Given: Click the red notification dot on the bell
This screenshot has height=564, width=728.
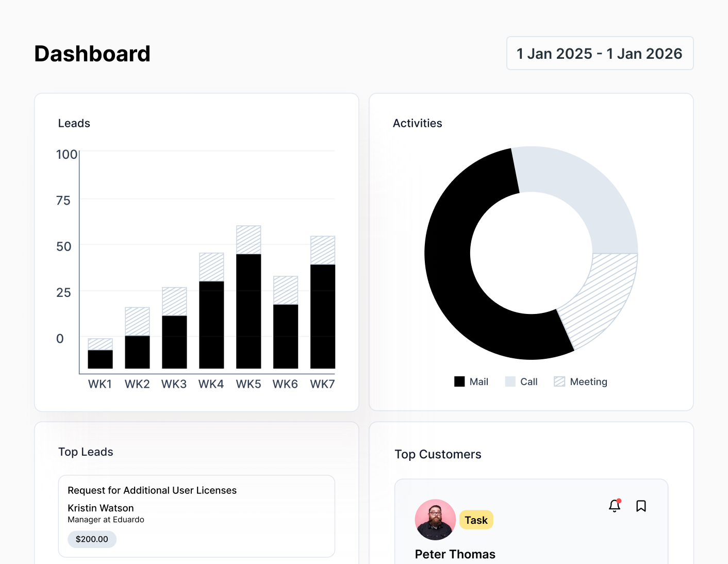Looking at the screenshot, I should [619, 501].
